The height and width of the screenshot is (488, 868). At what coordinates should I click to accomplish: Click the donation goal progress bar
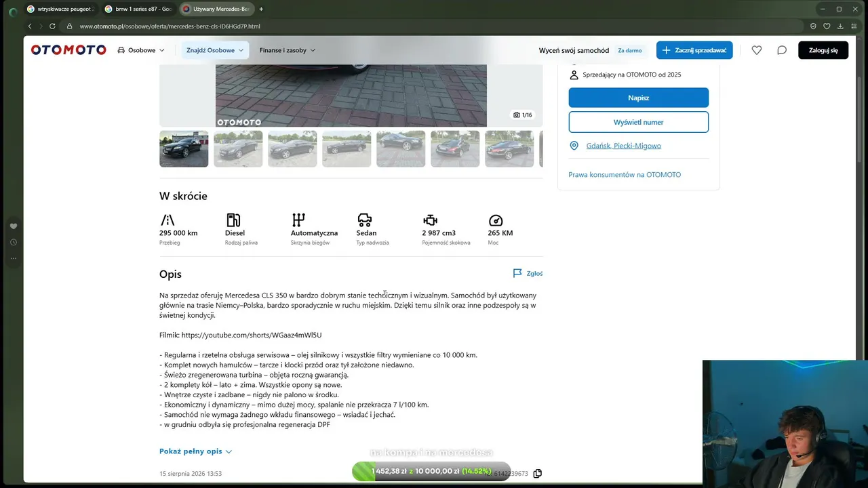[431, 471]
